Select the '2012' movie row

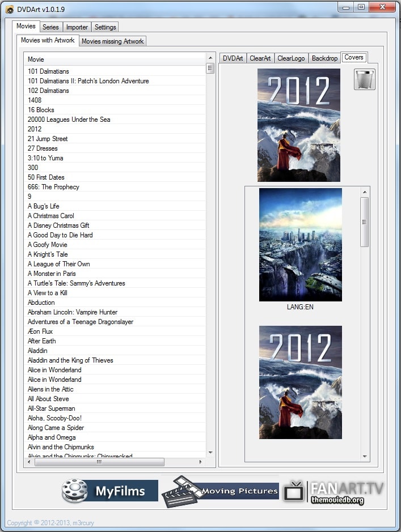point(115,129)
